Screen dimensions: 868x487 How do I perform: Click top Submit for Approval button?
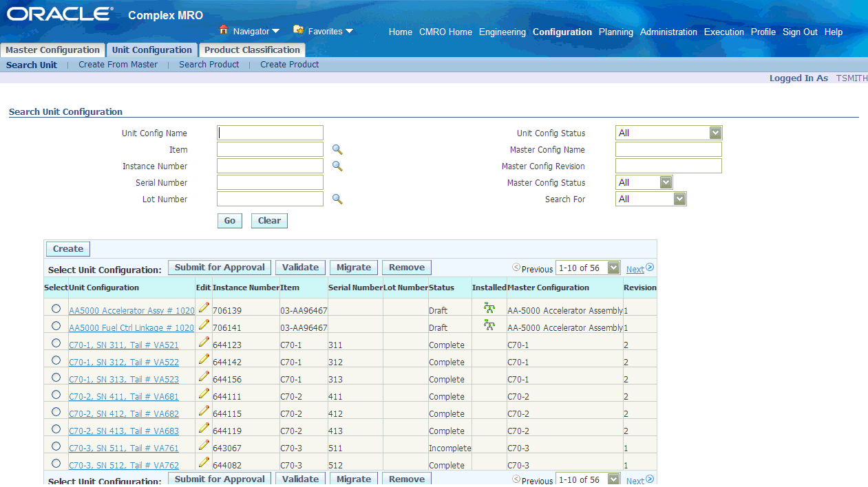[220, 268]
